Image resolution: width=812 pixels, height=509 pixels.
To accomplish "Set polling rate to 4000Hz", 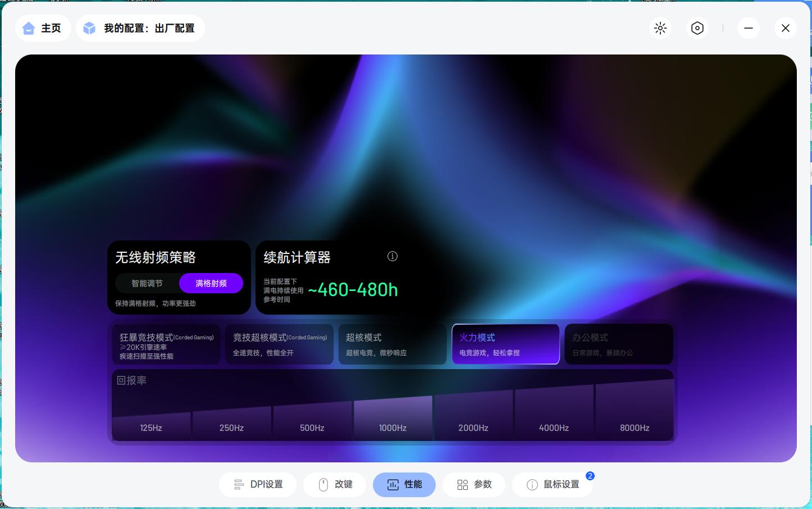I will pos(554,412).
